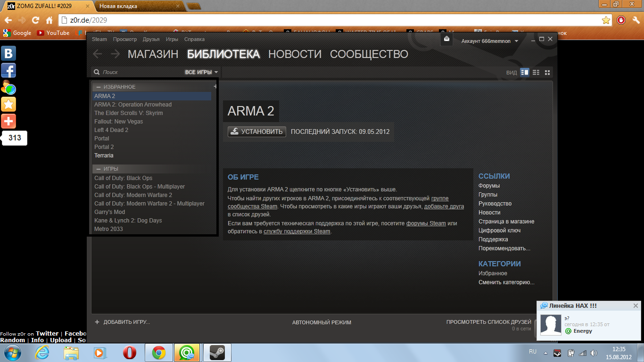Open Steam menu
This screenshot has width=644, height=362.
pyautogui.click(x=99, y=40)
